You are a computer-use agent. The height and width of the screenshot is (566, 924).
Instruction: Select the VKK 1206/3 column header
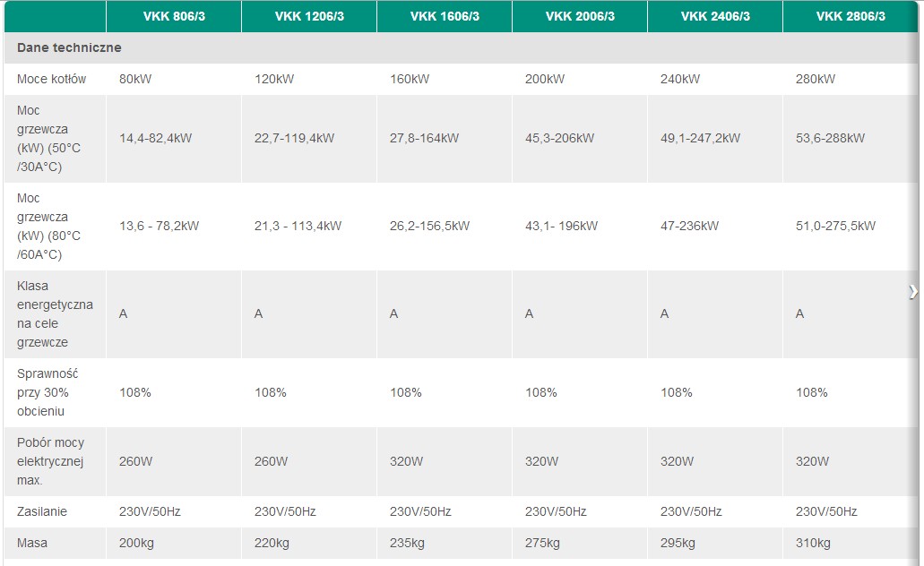tap(308, 16)
